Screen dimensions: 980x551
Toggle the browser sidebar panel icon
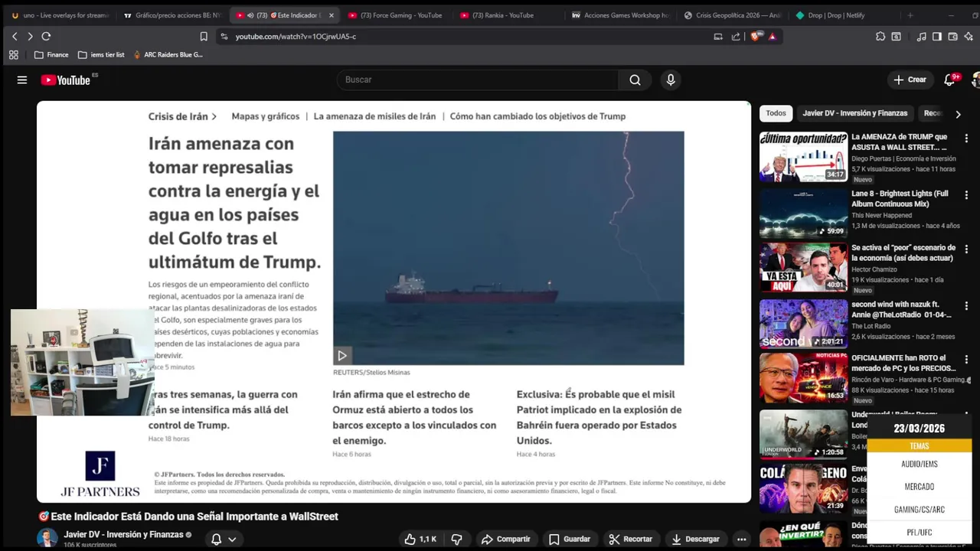click(936, 36)
